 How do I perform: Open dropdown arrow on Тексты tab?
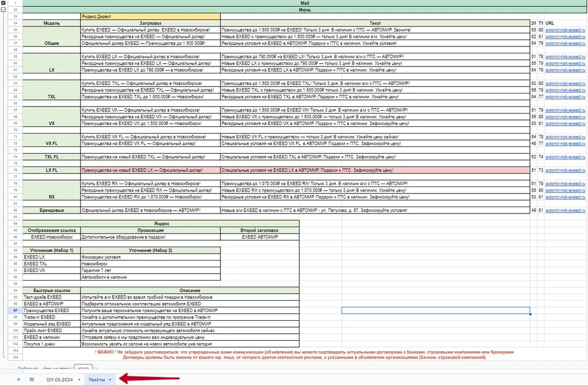tap(110, 379)
